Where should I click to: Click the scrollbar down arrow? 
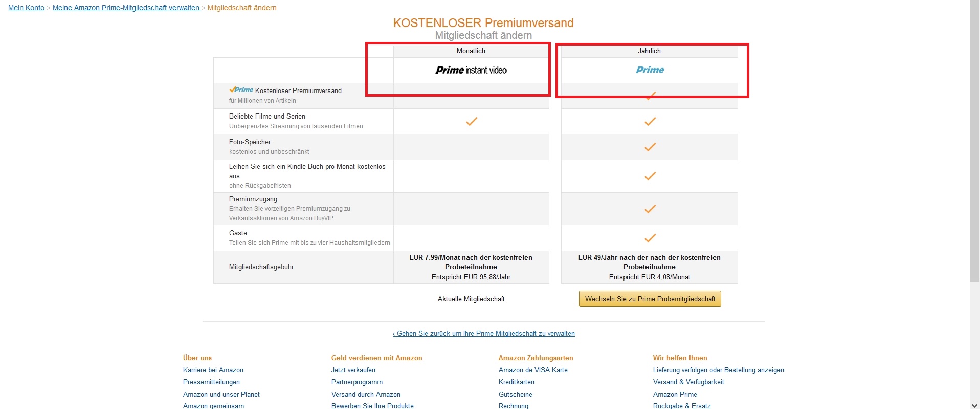974,405
